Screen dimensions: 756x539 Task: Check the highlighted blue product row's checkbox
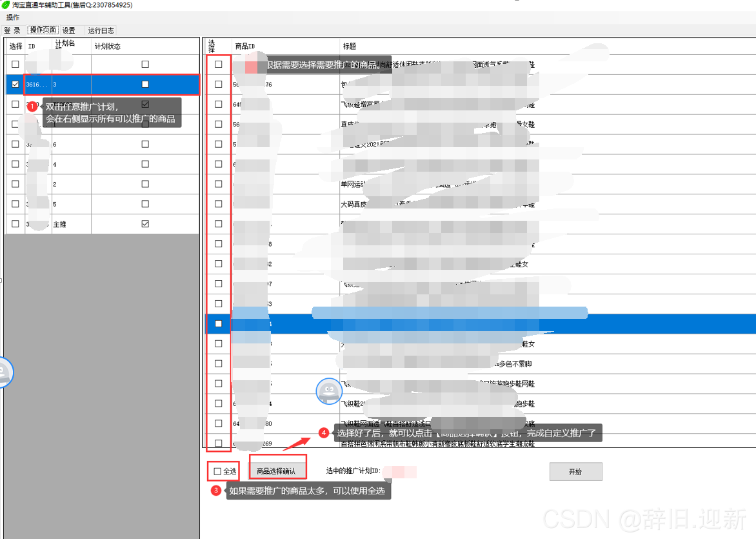[219, 324]
